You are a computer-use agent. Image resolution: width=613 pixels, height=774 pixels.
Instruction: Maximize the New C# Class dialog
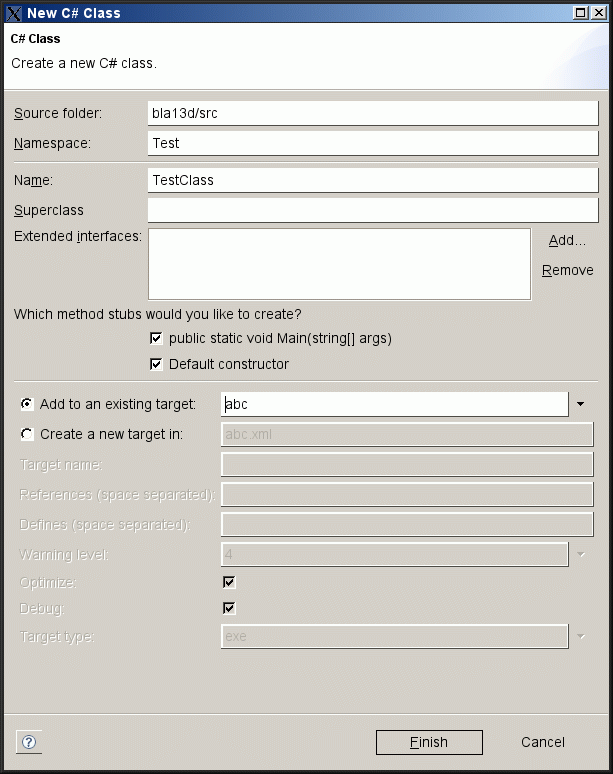(582, 13)
